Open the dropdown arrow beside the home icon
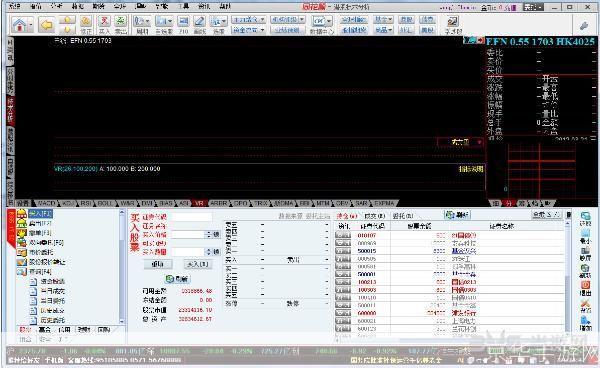Image resolution: width=600 pixels, height=368 pixels. pyautogui.click(x=31, y=26)
